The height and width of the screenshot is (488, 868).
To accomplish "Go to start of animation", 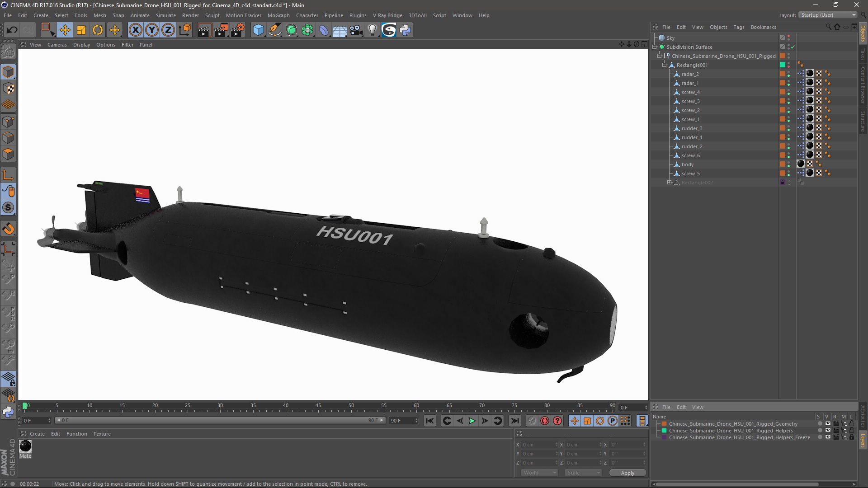I will 429,421.
